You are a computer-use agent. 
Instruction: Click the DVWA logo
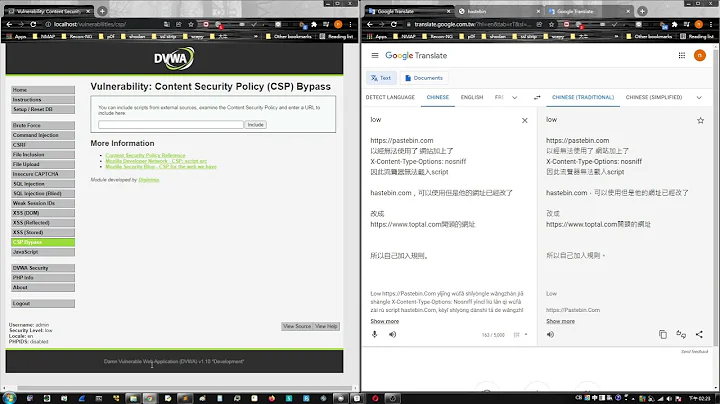[x=174, y=58]
